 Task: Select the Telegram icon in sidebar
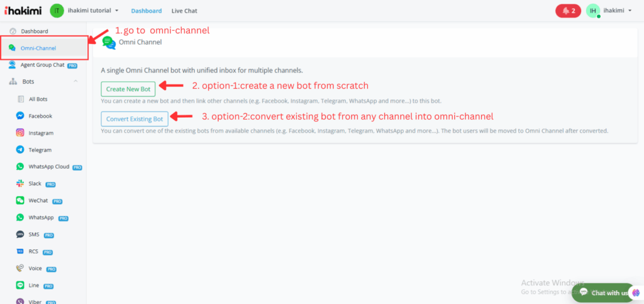pyautogui.click(x=21, y=150)
